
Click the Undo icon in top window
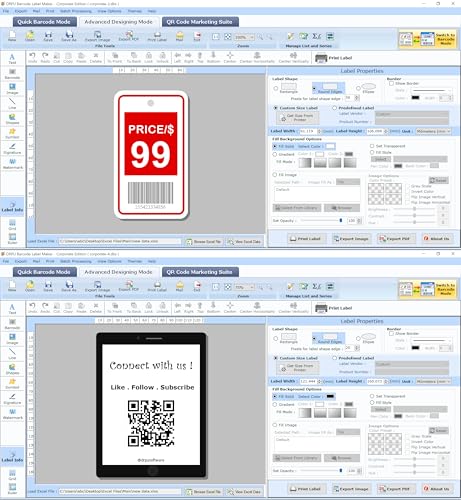[x=32, y=57]
